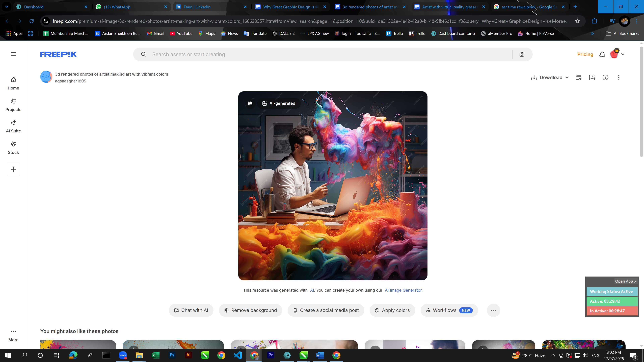The height and width of the screenshot is (362, 644).
Task: Click the AI link under the image
Action: click(x=312, y=290)
